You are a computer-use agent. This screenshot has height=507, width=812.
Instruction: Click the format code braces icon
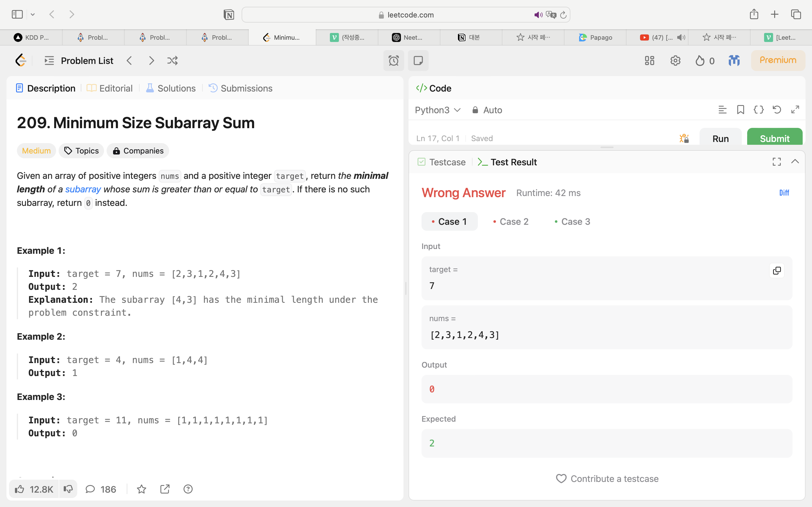[759, 110]
